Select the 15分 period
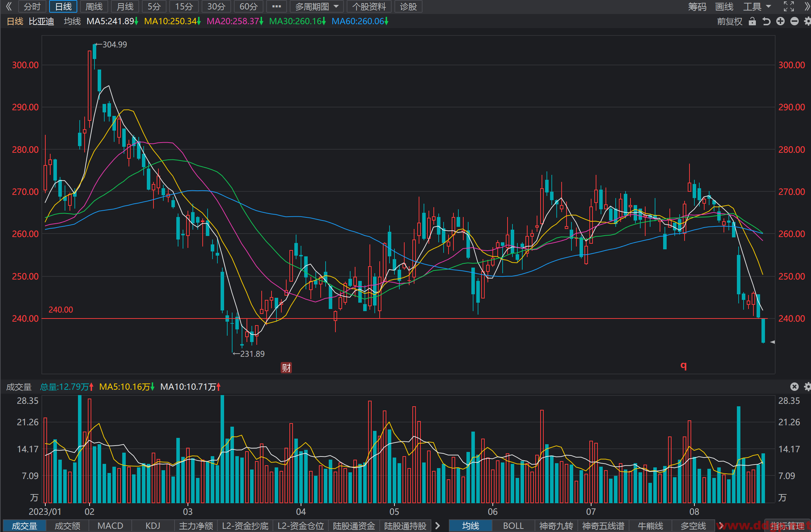This screenshot has width=811, height=532. 184,6
